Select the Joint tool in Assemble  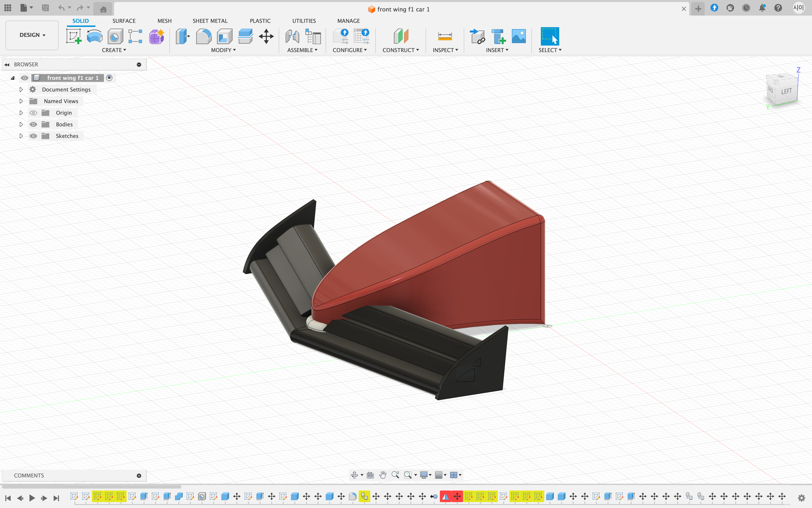[292, 36]
